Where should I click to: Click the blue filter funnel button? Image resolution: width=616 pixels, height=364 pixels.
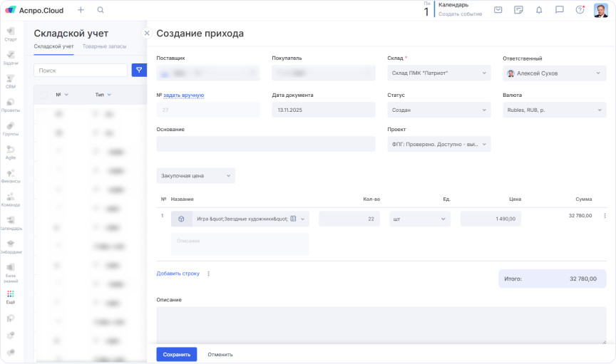click(x=139, y=70)
